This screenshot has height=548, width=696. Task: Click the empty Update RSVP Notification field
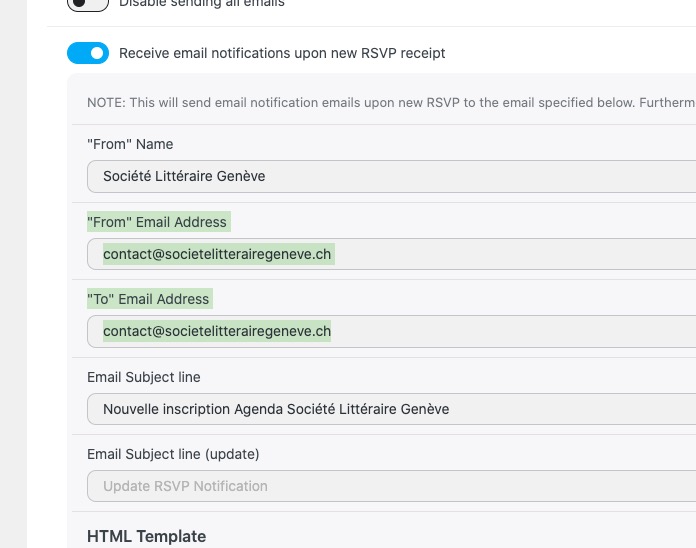390,486
